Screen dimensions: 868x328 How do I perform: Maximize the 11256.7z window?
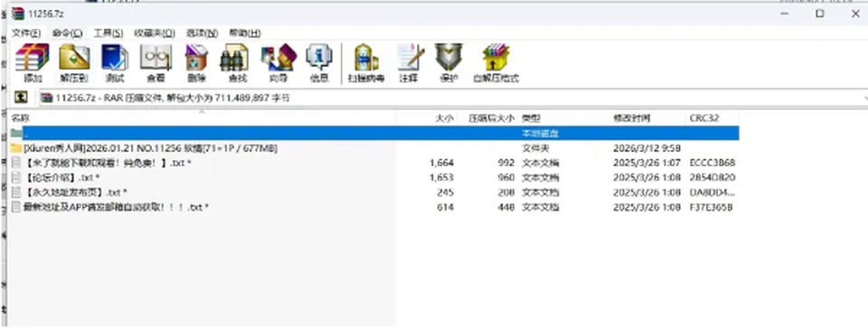point(820,14)
